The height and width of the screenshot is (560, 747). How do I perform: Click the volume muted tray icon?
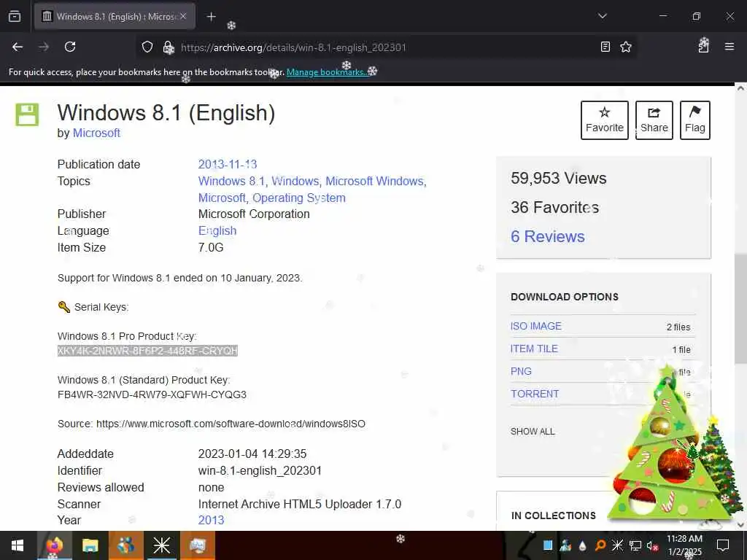[x=652, y=545]
